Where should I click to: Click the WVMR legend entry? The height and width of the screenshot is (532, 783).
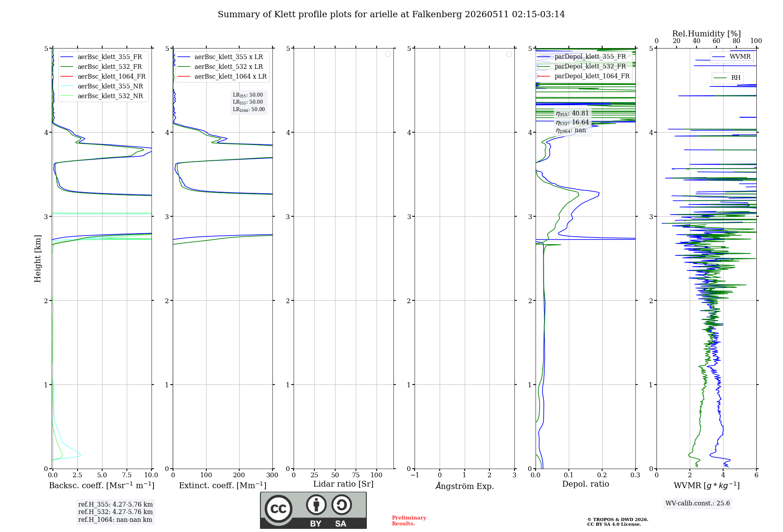[732, 57]
